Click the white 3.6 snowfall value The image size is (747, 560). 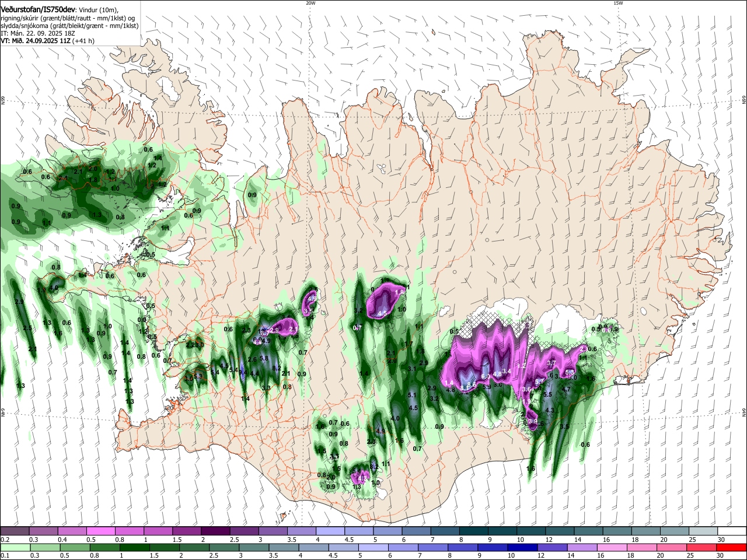[526, 390]
